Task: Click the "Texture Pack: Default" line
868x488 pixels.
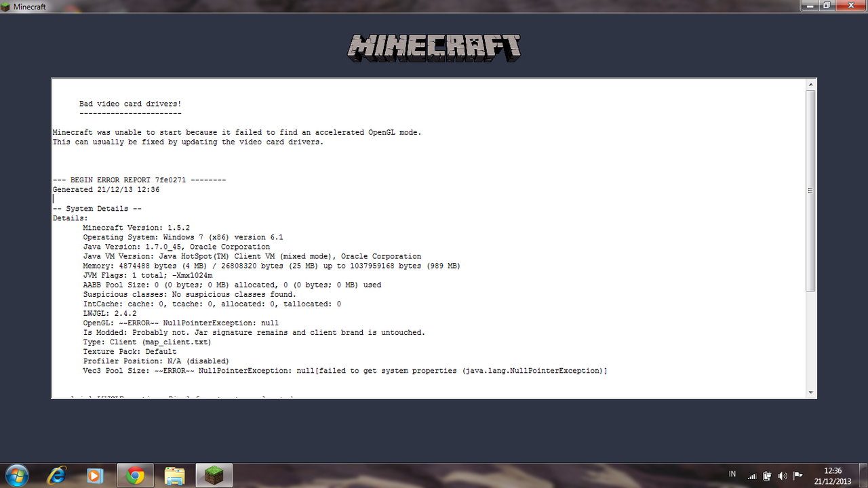Action: tap(130, 351)
